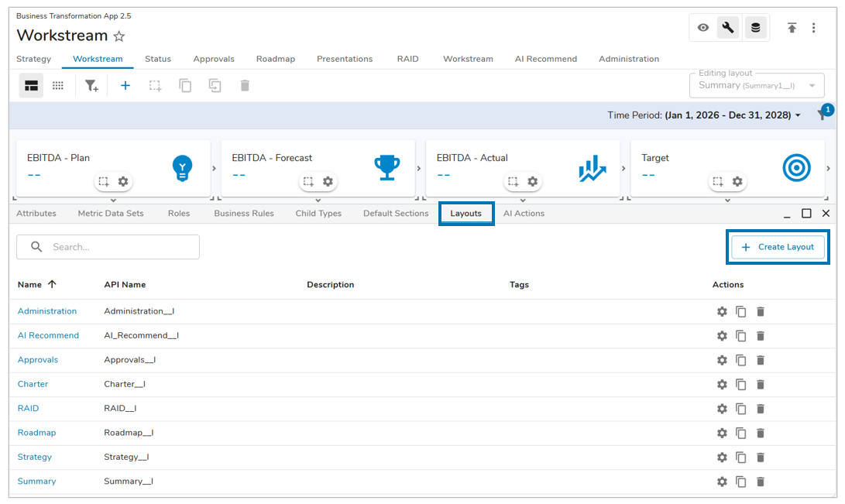This screenshot has height=504, width=845.
Task: Switch to the dotted grid view icon
Action: [x=58, y=86]
